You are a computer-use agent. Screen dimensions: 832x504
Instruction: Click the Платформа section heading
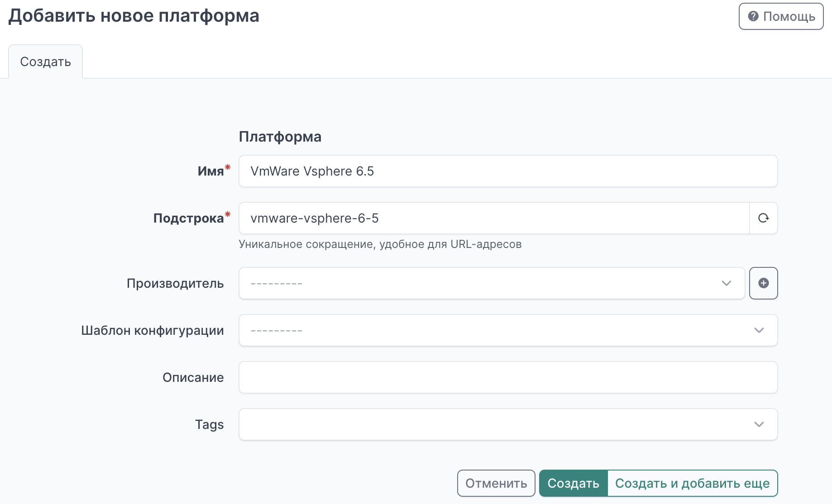coord(280,137)
